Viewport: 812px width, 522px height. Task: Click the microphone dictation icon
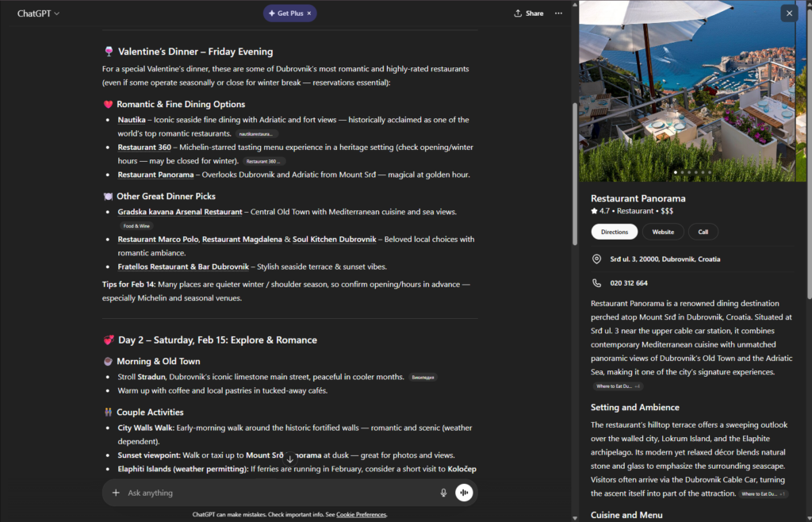point(443,493)
